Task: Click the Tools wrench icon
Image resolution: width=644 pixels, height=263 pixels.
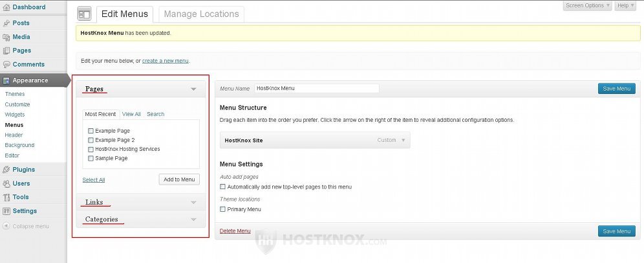Action: coord(6,197)
